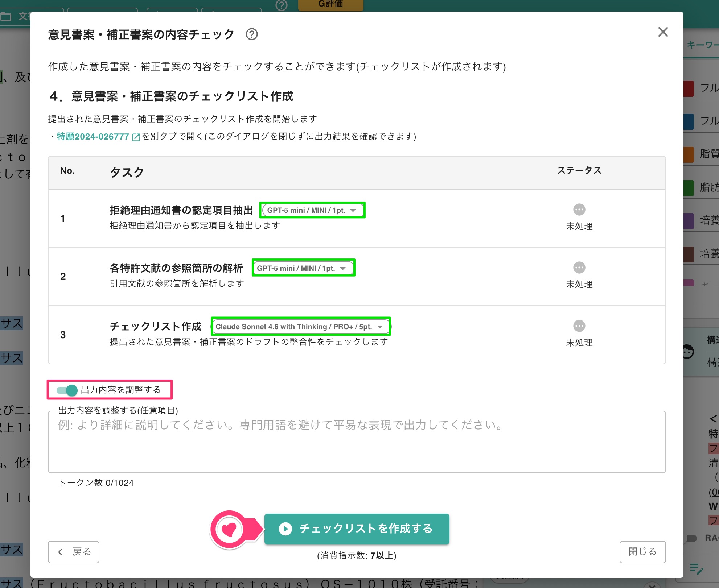
Task: Click task title 各特許文献の参照箇所の解析
Action: pyautogui.click(x=176, y=268)
